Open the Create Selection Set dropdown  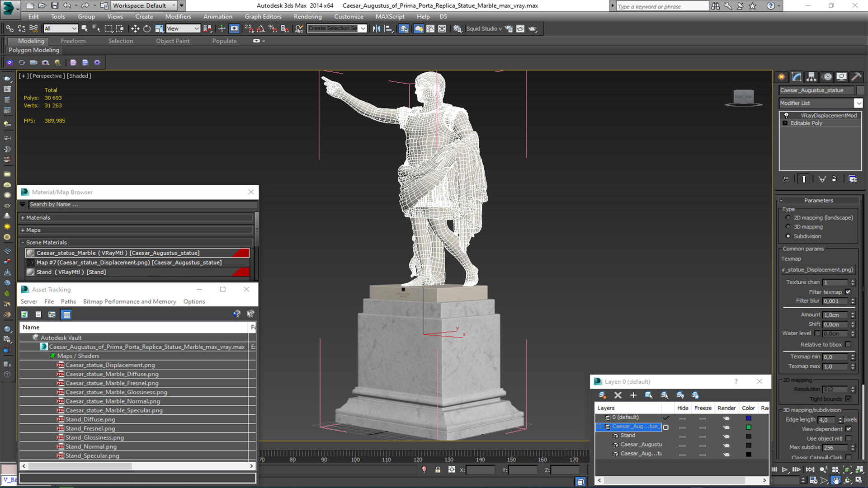click(363, 28)
